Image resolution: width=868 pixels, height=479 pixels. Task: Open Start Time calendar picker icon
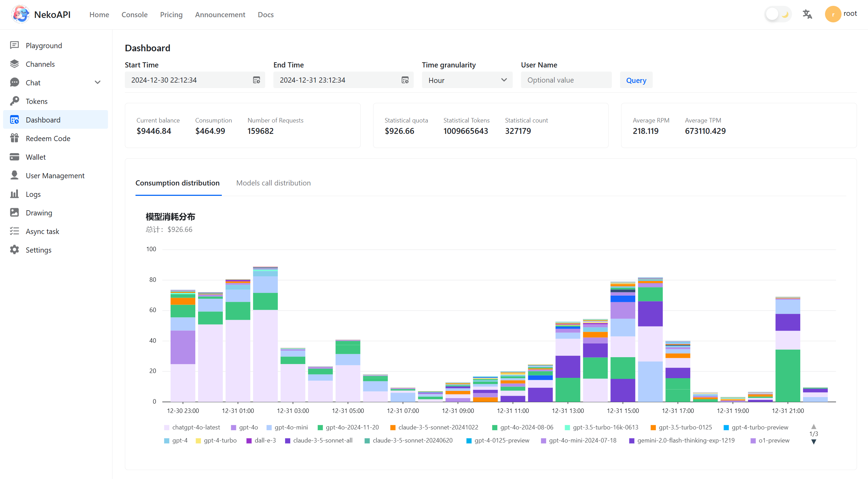[x=257, y=80]
